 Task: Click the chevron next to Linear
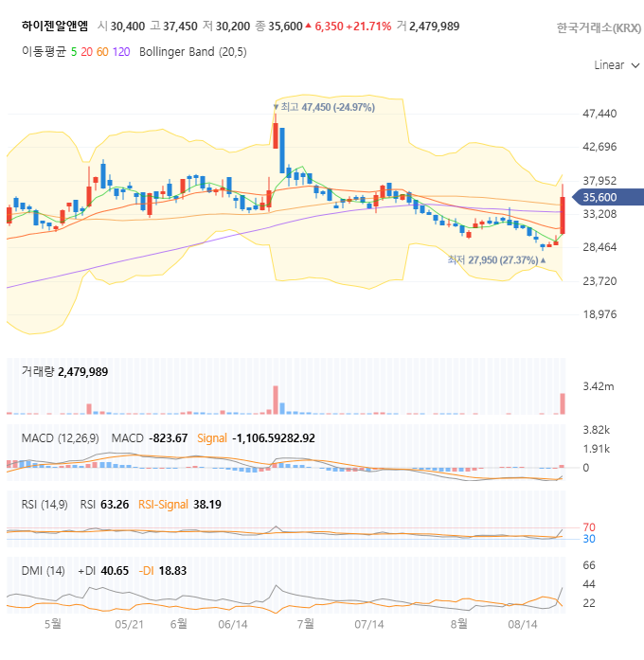coord(635,65)
